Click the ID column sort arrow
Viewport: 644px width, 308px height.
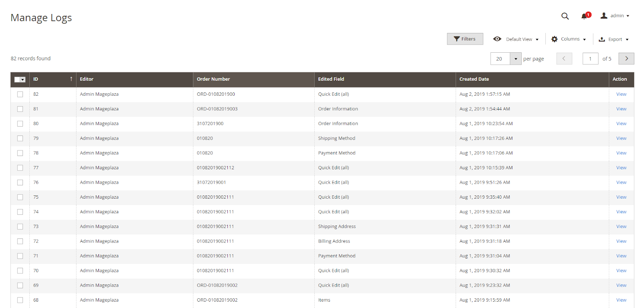[x=71, y=79]
